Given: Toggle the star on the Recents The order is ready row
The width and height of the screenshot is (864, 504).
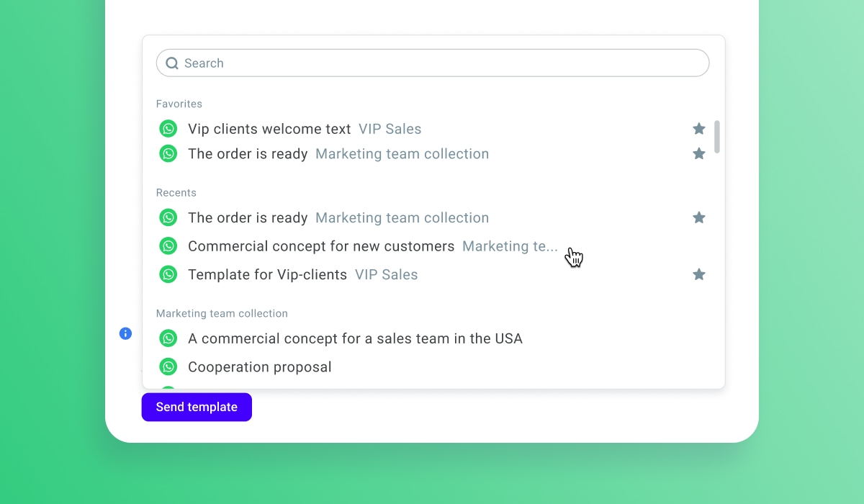Looking at the screenshot, I should (698, 217).
